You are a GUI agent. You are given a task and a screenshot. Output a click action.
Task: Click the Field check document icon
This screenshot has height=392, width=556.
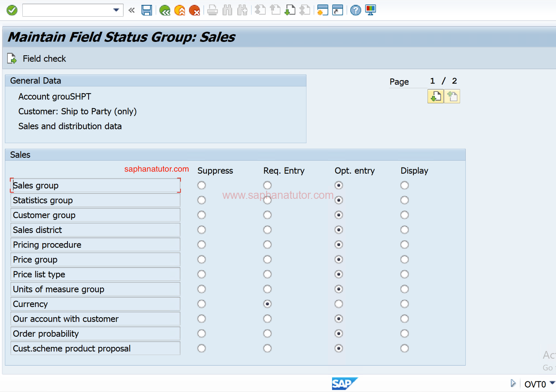click(x=12, y=59)
